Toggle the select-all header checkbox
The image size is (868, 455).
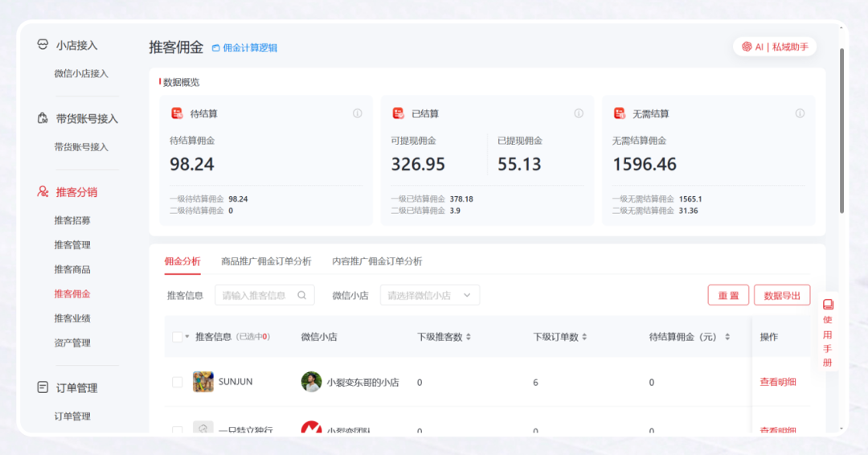177,337
